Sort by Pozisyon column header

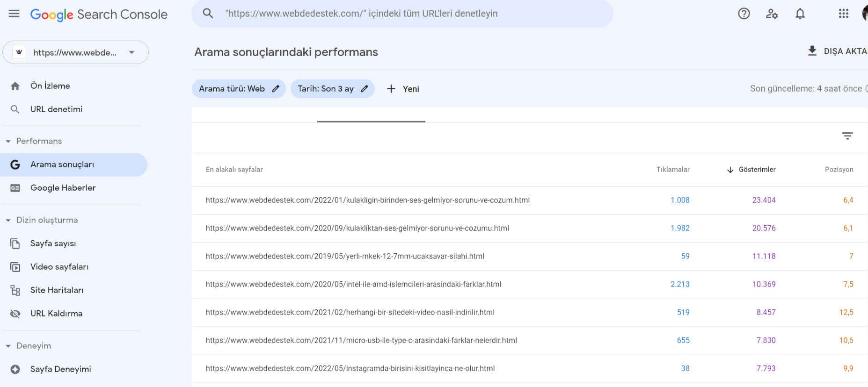[x=839, y=170]
